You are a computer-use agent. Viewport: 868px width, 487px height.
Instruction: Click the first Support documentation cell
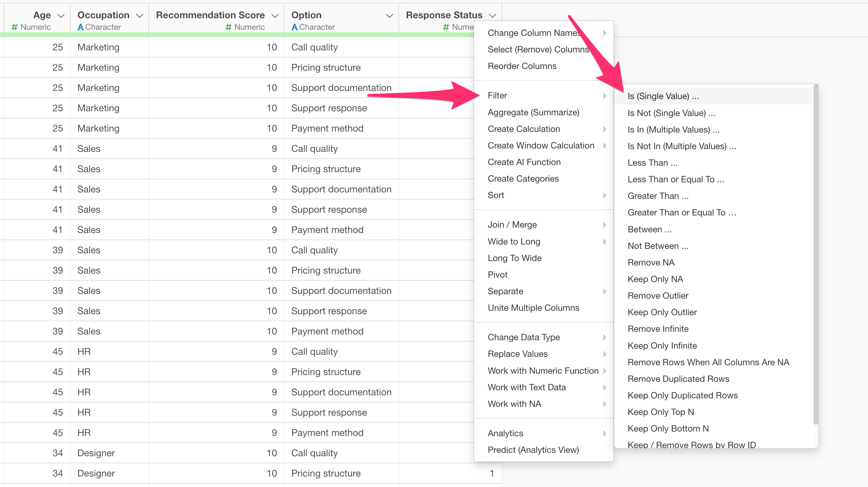coord(341,88)
